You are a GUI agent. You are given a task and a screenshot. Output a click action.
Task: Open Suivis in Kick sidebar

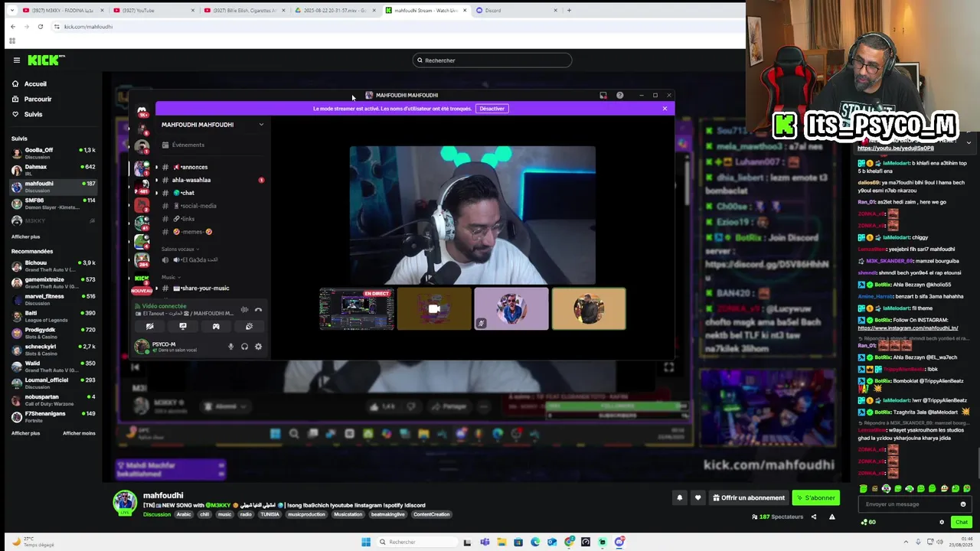click(28, 114)
